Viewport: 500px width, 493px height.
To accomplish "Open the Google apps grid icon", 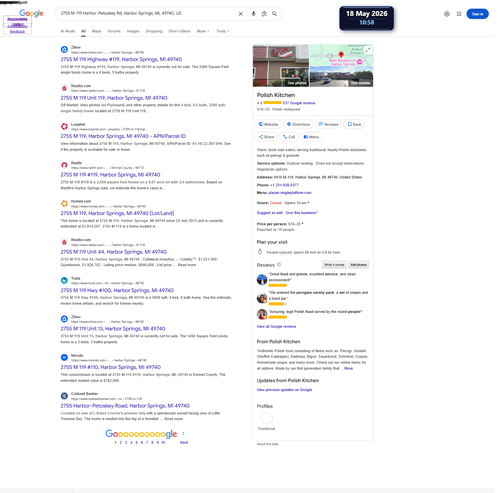I will 459,14.
